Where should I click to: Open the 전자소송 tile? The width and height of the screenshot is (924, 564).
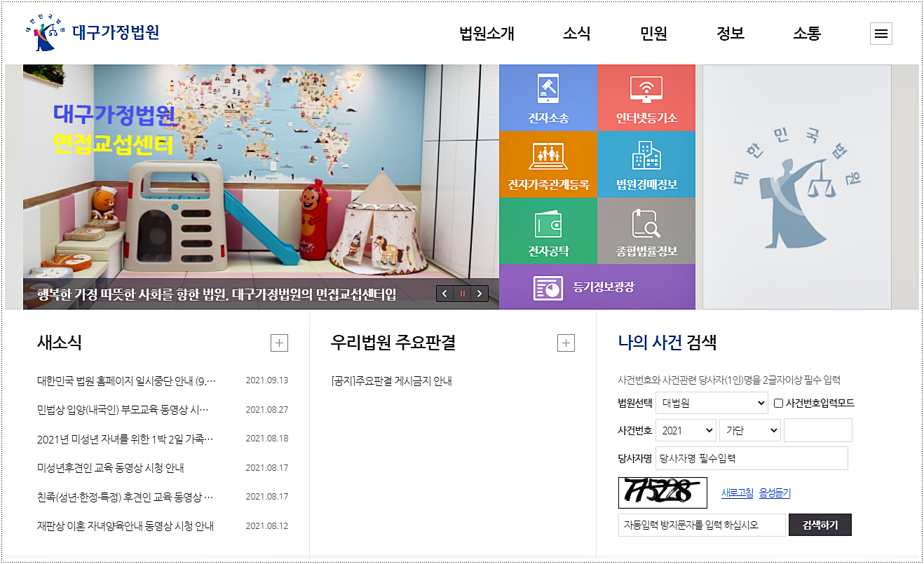click(548, 98)
